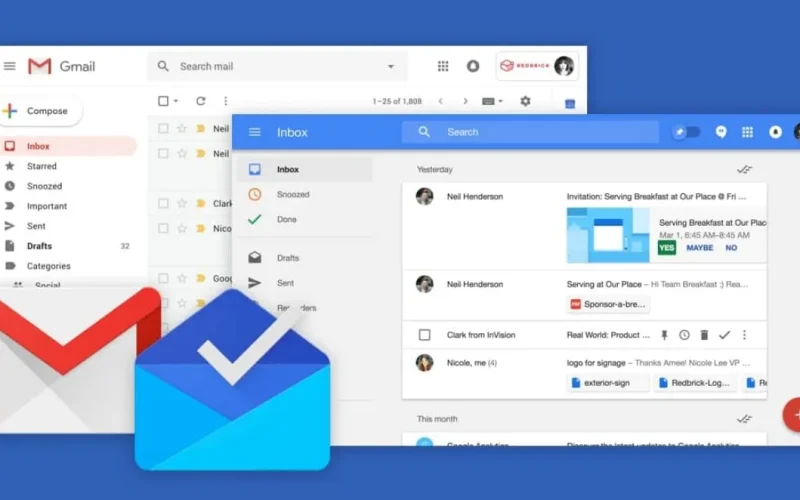Pin the Clark from InVision email
Image resolution: width=800 pixels, height=500 pixels.
pyautogui.click(x=664, y=335)
